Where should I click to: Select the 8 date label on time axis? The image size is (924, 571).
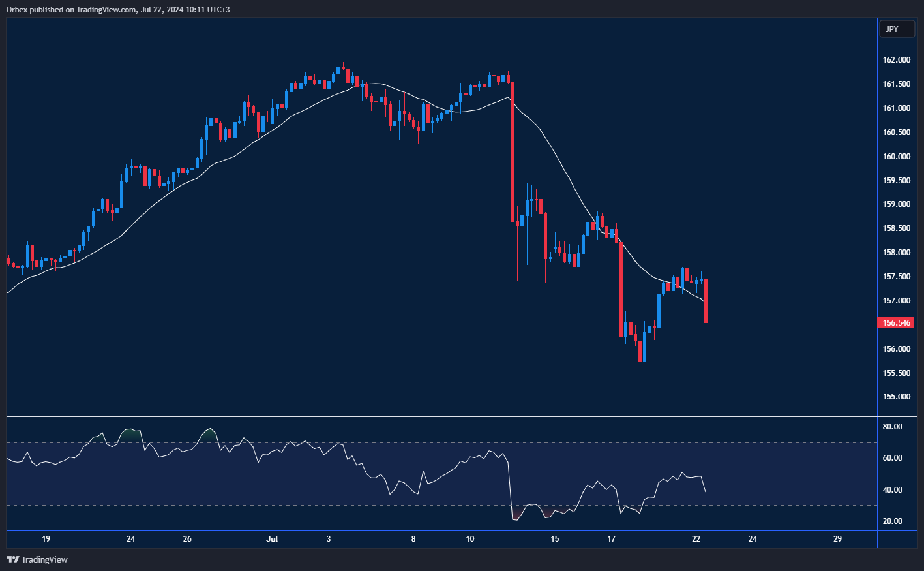click(x=413, y=539)
